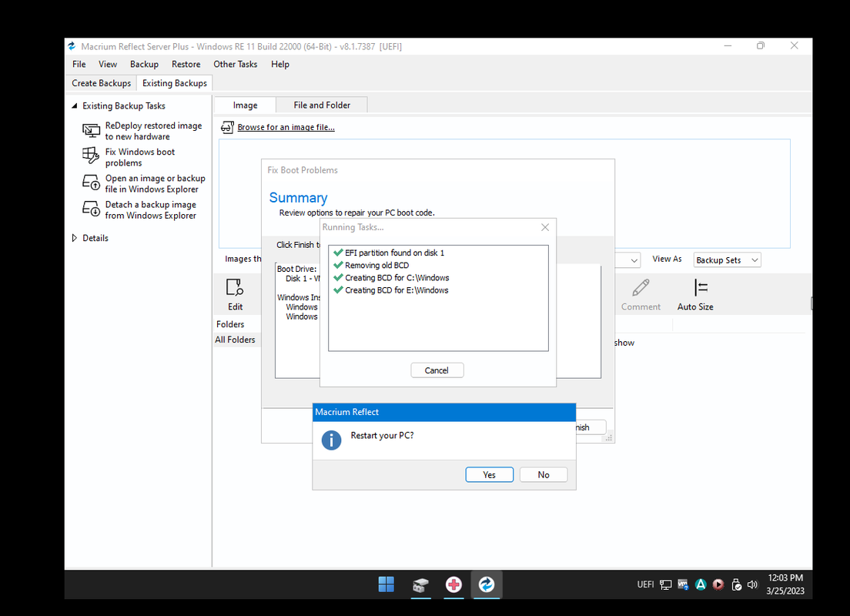Click the Folders header
Viewport: 850px width, 616px height.
pos(230,324)
